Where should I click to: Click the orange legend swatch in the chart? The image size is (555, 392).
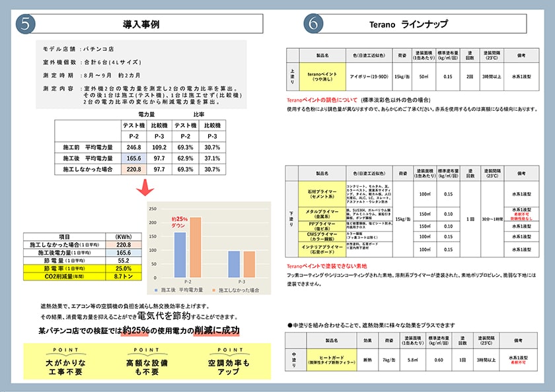click(214, 290)
